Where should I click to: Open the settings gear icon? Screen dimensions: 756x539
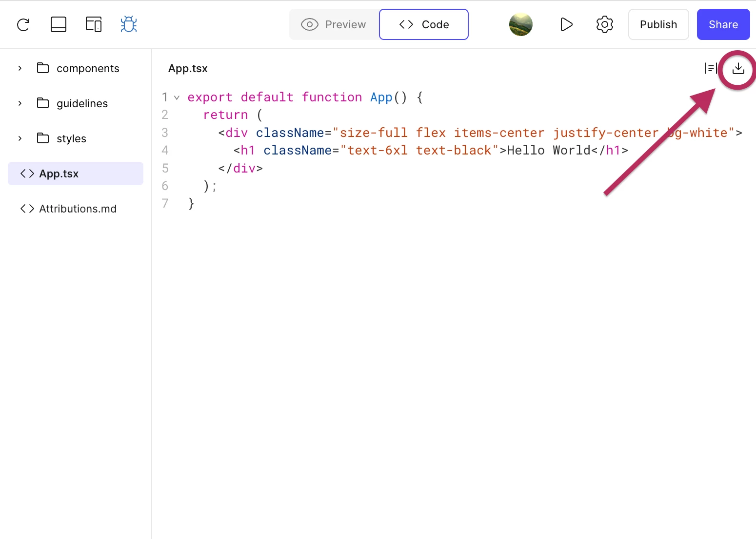coord(605,24)
